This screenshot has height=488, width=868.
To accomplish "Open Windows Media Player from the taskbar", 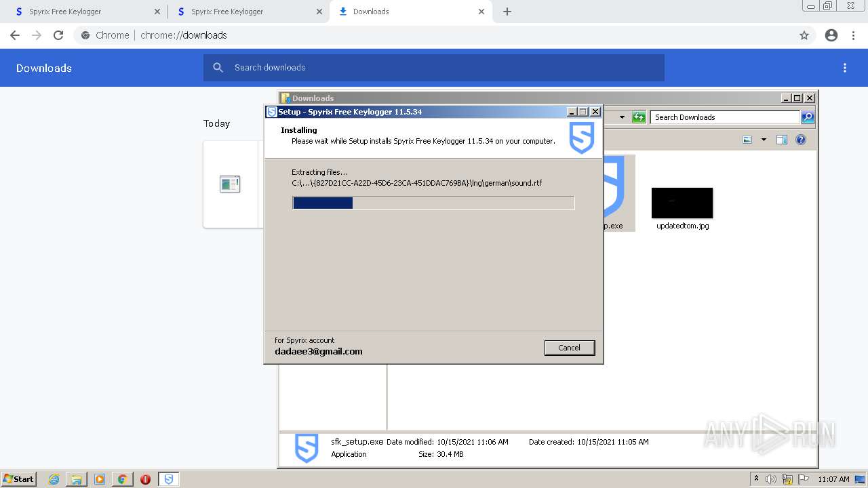I will click(x=100, y=479).
